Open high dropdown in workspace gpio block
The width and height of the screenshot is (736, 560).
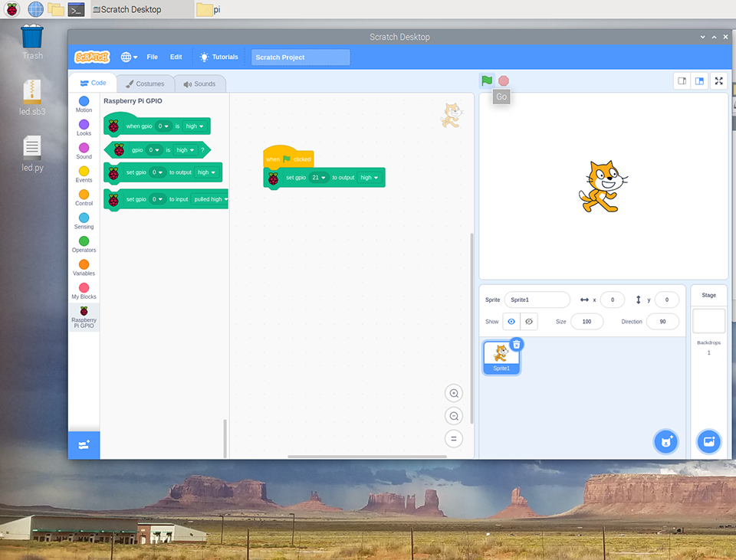coord(370,178)
